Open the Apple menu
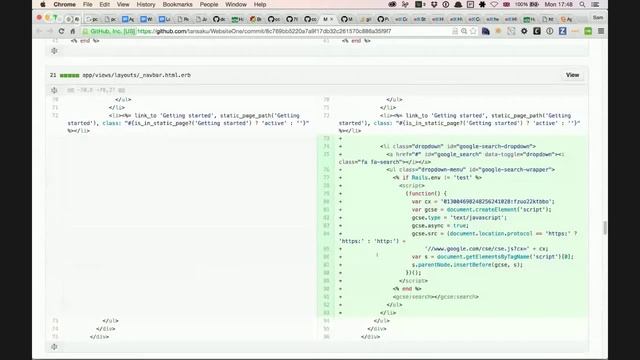 tap(43, 4)
